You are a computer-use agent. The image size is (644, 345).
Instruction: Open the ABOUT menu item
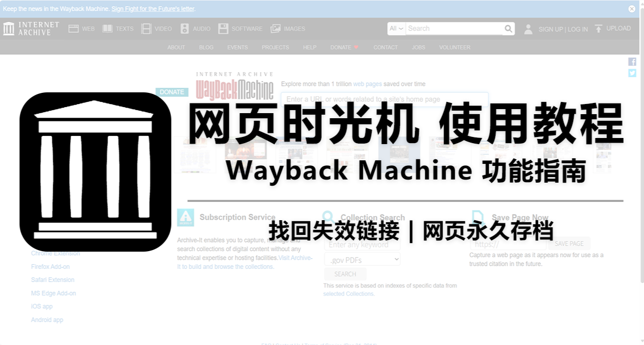(176, 47)
